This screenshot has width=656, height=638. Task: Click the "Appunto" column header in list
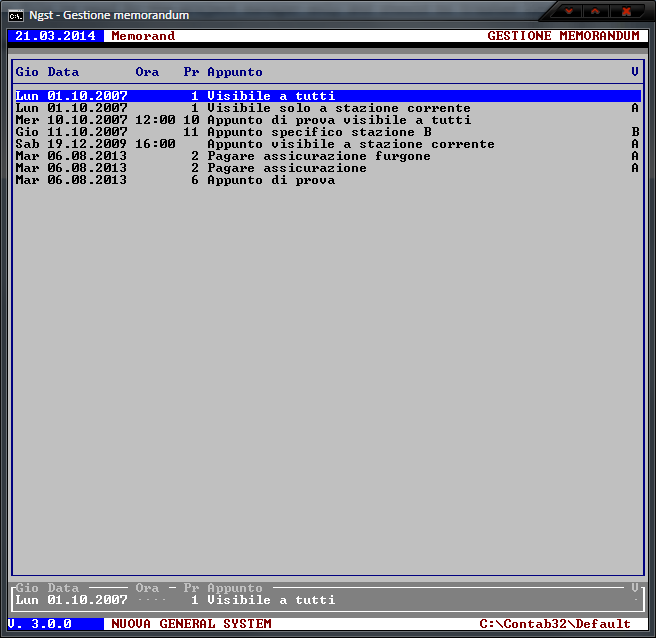tap(235, 72)
